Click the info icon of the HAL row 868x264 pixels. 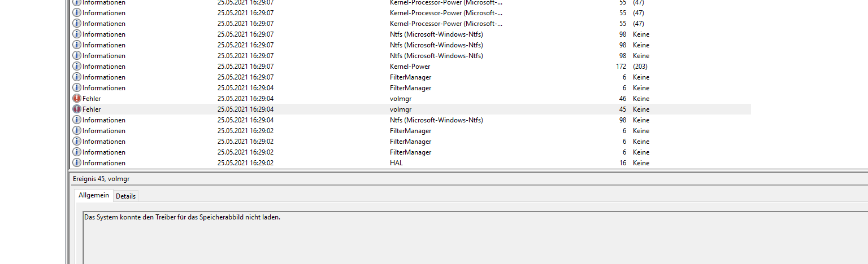coord(77,163)
